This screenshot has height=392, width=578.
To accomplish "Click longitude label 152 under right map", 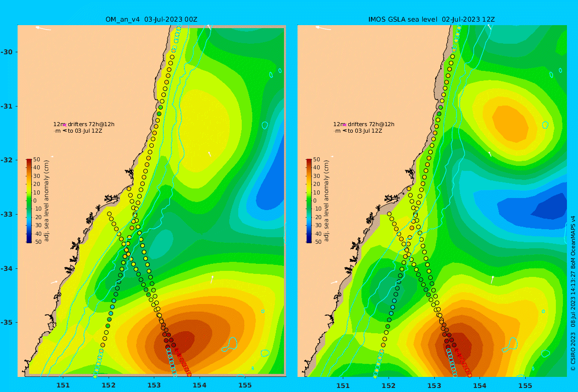I will pos(389,385).
